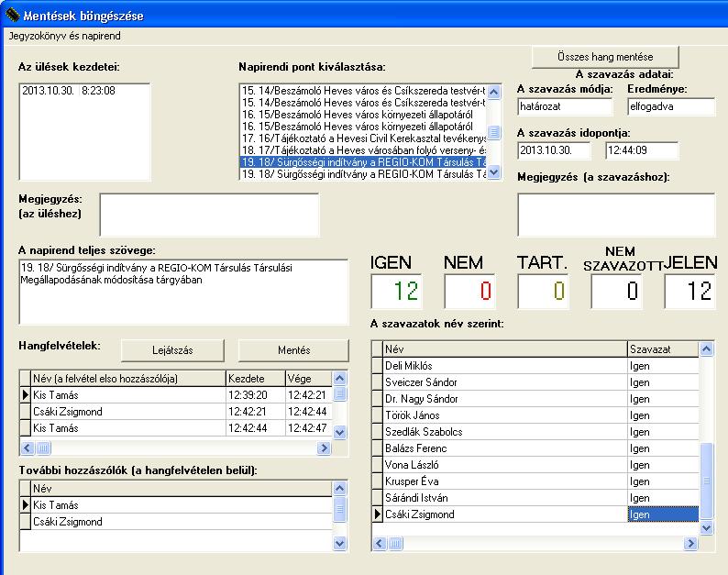Image resolution: width=728 pixels, height=575 pixels.
Task: Click recordings Név column header
Action: tap(128, 379)
